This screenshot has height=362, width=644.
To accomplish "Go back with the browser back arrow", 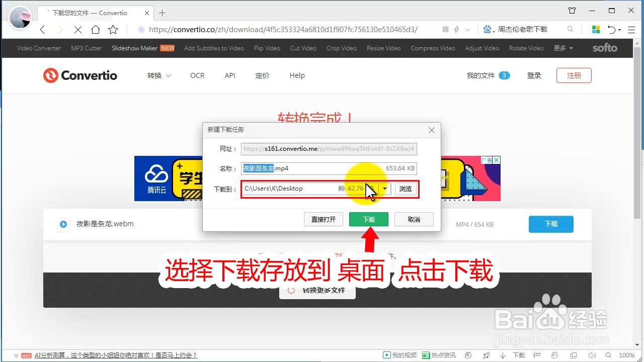I will [43, 30].
